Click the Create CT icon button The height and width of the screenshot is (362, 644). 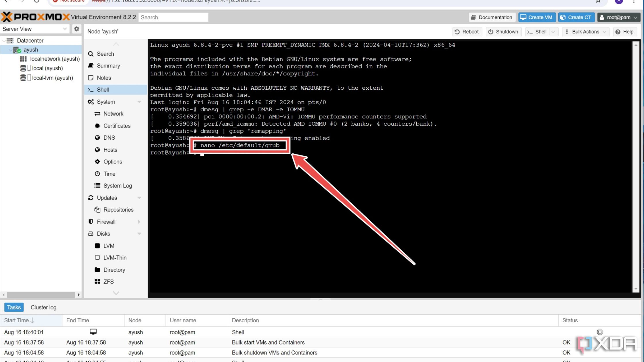(x=575, y=17)
